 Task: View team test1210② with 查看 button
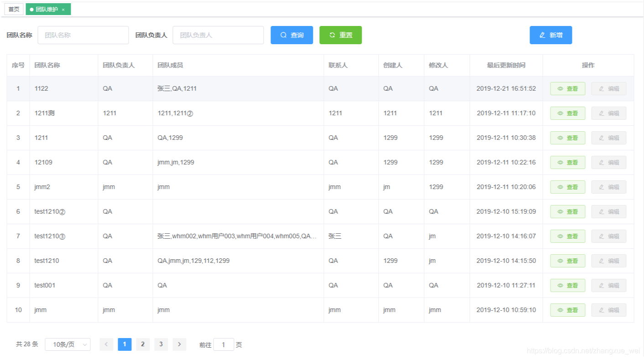pyautogui.click(x=568, y=212)
